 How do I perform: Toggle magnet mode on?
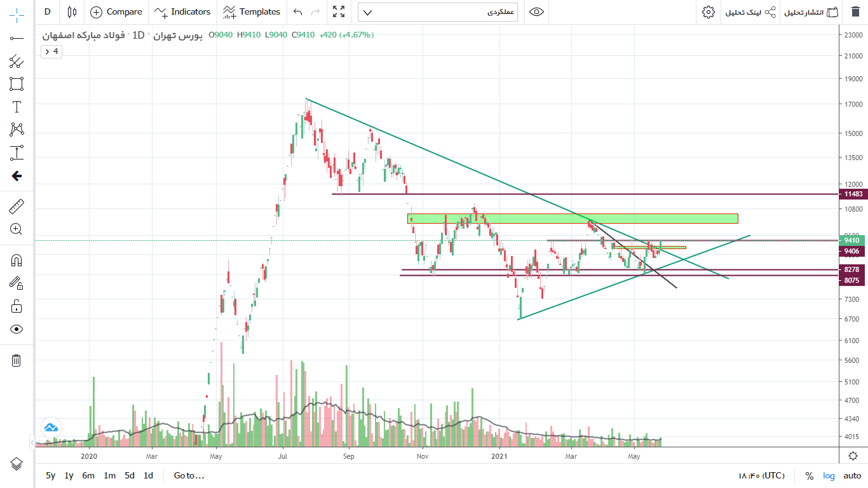click(17, 260)
